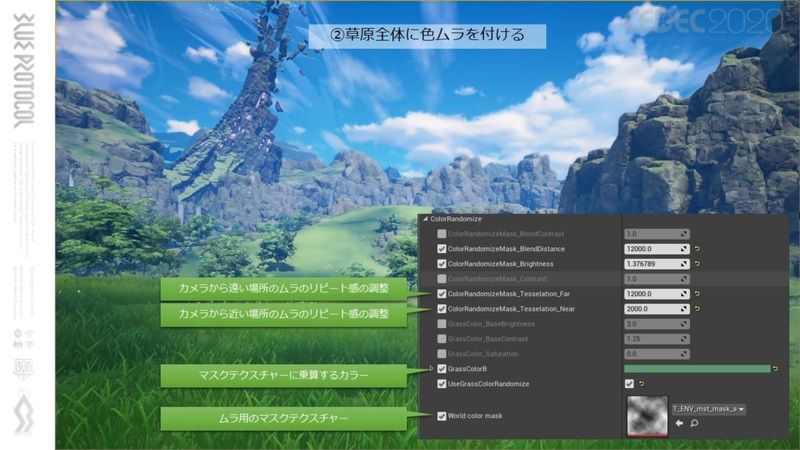The height and width of the screenshot is (450, 800).
Task: Reset GrassColorB color to default
Action: click(x=776, y=368)
